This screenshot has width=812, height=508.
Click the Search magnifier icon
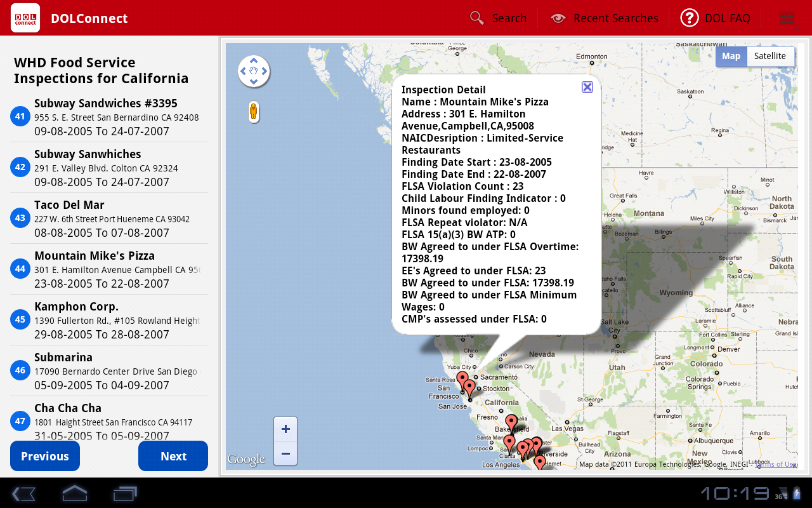pos(477,18)
